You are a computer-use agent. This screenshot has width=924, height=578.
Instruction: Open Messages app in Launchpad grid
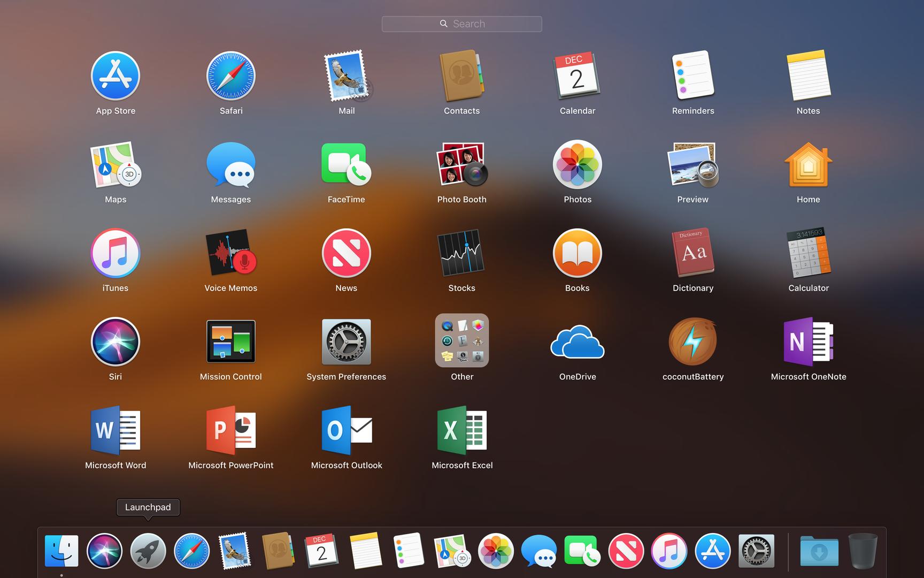click(x=231, y=164)
